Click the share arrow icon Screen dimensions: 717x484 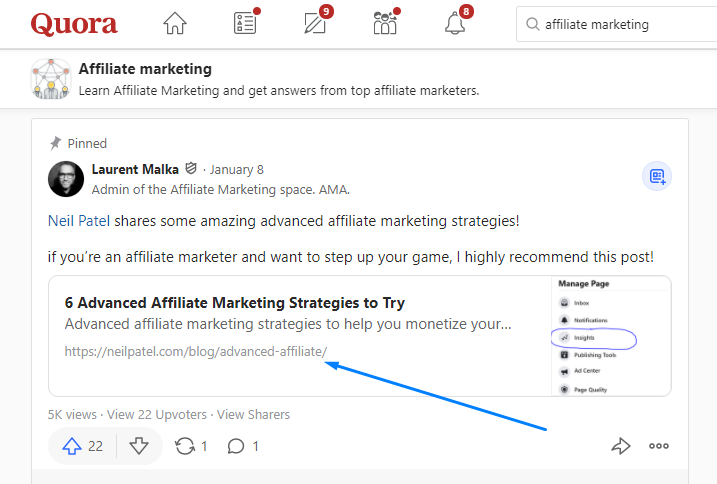click(x=621, y=446)
